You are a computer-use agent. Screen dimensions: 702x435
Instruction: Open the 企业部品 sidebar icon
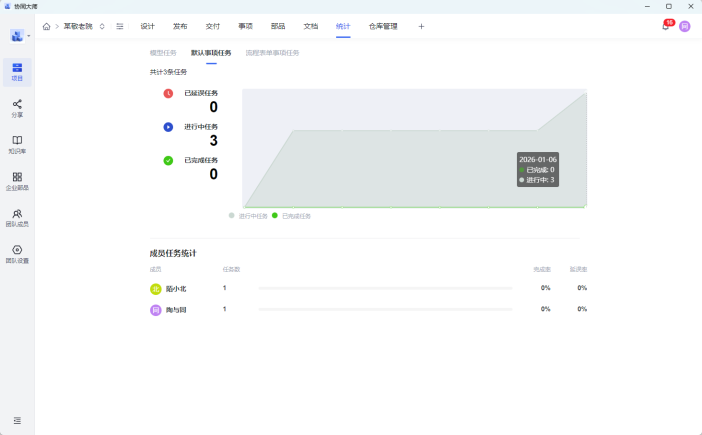(x=17, y=181)
